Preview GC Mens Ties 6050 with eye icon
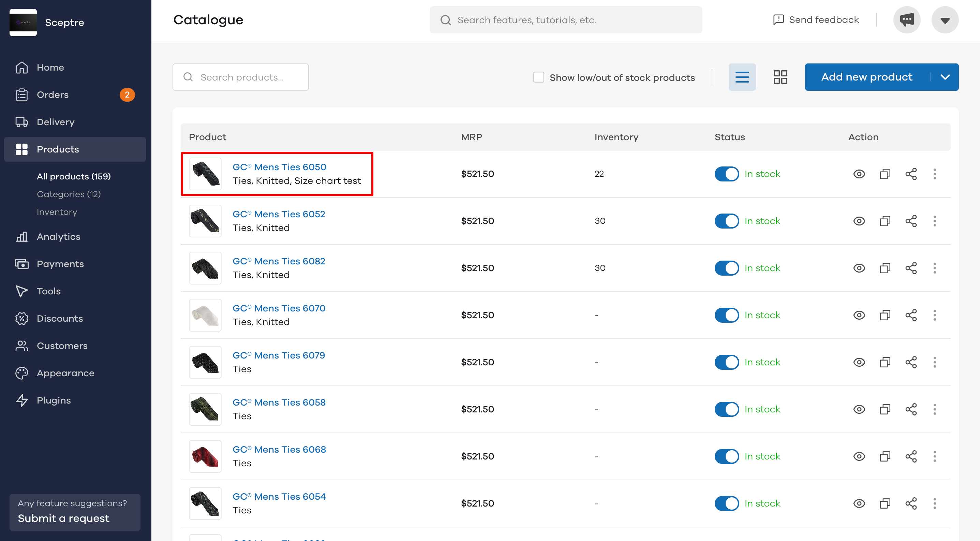Image resolution: width=980 pixels, height=541 pixels. [859, 174]
